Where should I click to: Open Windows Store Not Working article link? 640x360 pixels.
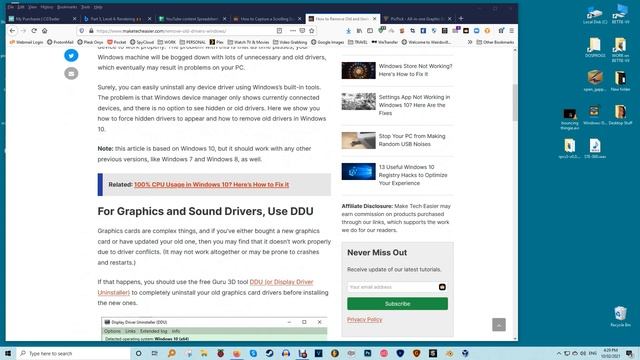click(x=415, y=70)
